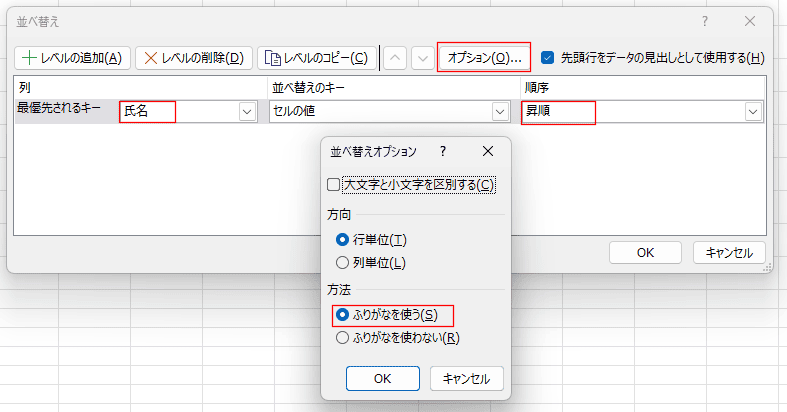Confirm with OK in Sort Options dialog

(382, 379)
